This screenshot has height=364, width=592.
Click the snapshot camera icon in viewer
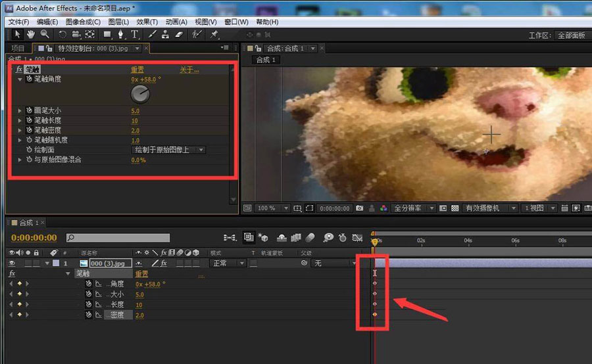pyautogui.click(x=359, y=208)
